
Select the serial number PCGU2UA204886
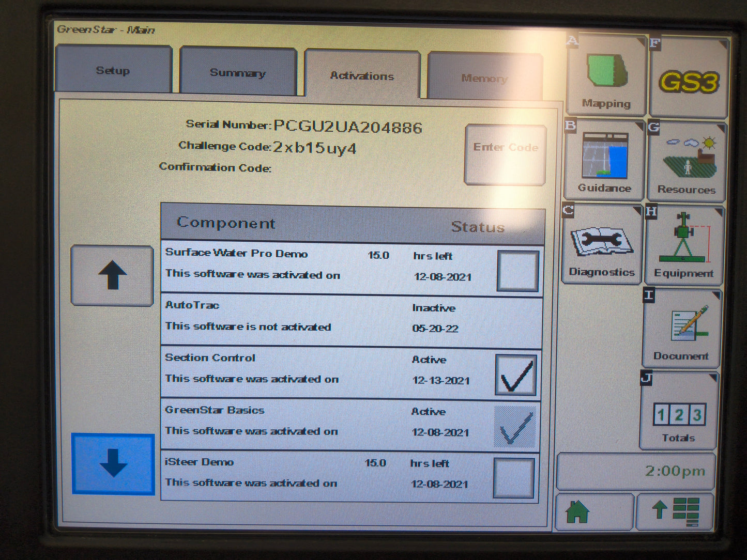[348, 127]
